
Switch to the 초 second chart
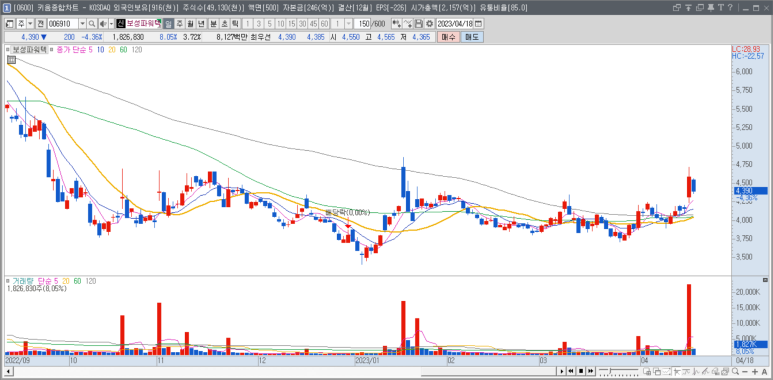224,24
